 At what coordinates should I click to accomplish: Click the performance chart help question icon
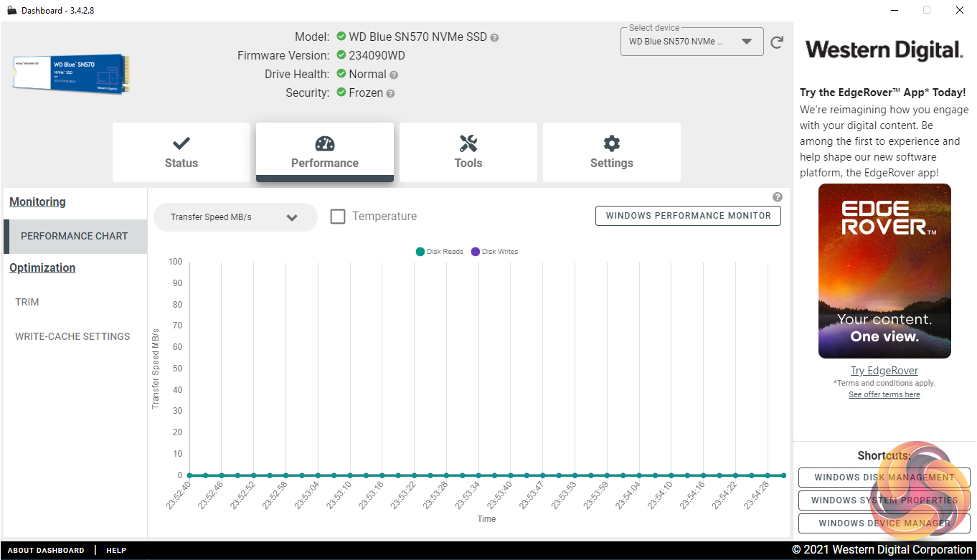point(778,197)
